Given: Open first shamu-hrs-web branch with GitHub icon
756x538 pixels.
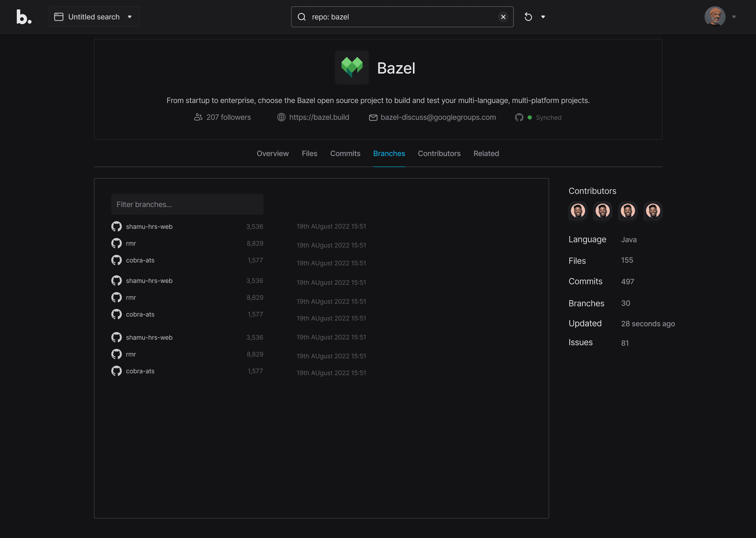Looking at the screenshot, I should [117, 227].
